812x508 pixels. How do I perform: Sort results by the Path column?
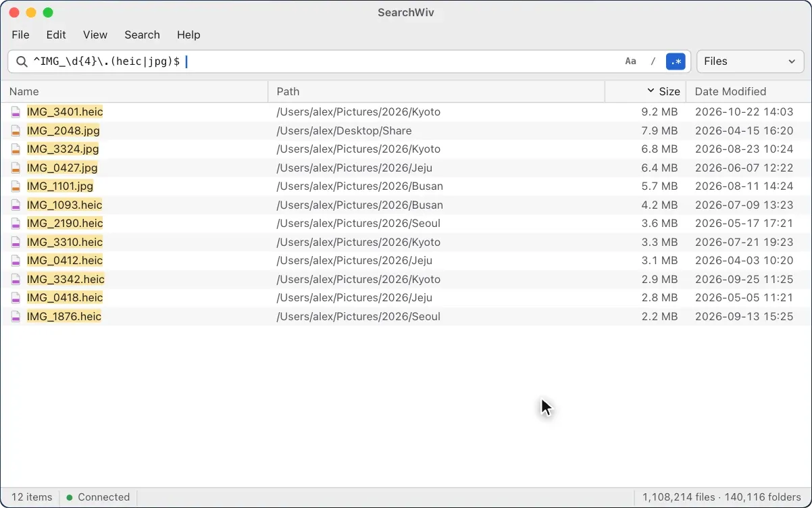(x=436, y=92)
